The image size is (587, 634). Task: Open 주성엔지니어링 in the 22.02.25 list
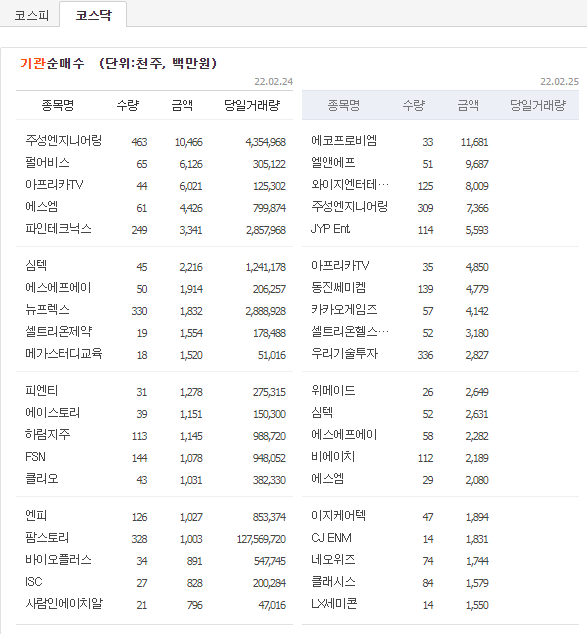(349, 207)
